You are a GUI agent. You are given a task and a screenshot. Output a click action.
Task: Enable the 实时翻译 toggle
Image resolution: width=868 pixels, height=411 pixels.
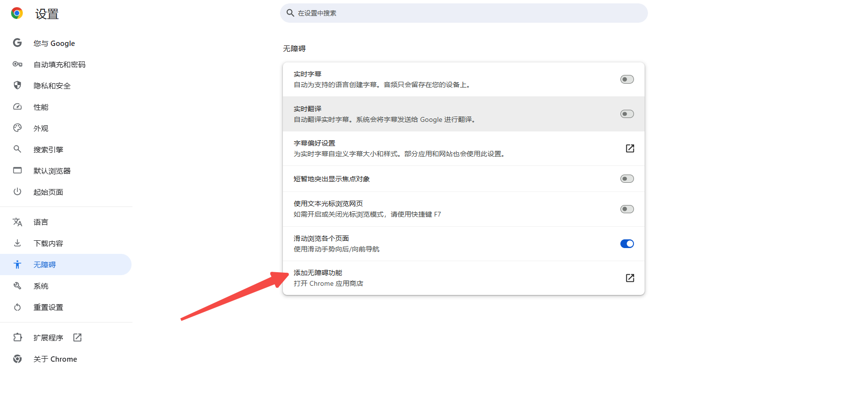coord(627,114)
